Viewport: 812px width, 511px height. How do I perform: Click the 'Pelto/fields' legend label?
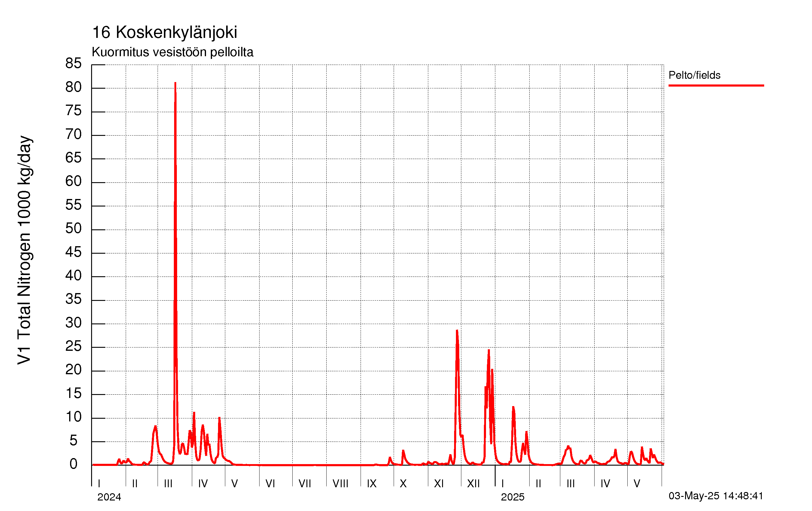click(694, 75)
